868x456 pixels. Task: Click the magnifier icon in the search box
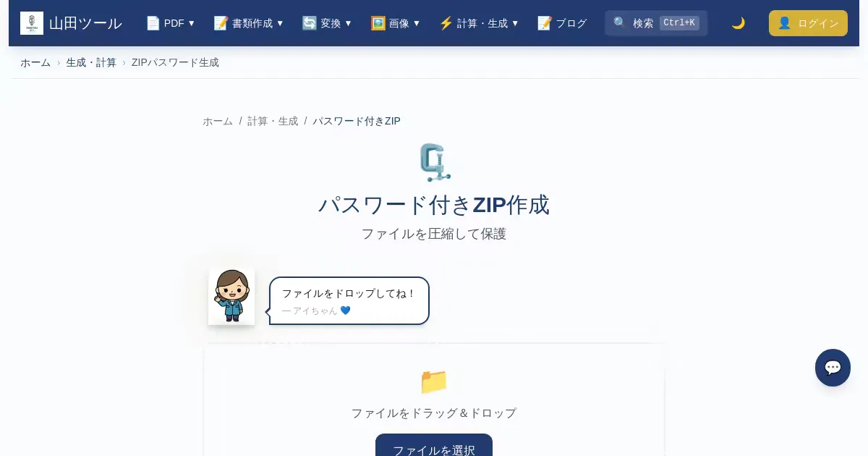tap(620, 23)
